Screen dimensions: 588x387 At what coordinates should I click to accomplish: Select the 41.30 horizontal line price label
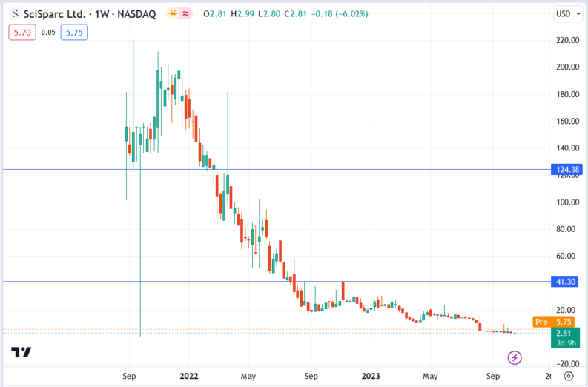click(566, 282)
